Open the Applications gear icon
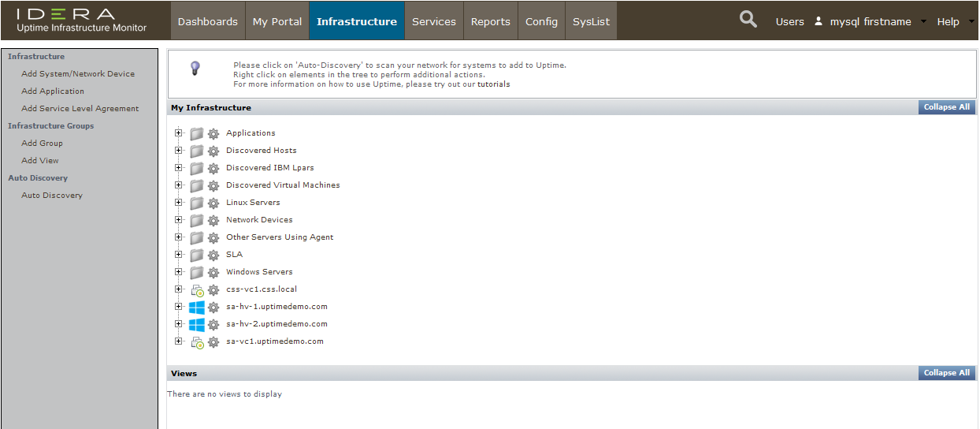This screenshot has height=429, width=980. (213, 133)
